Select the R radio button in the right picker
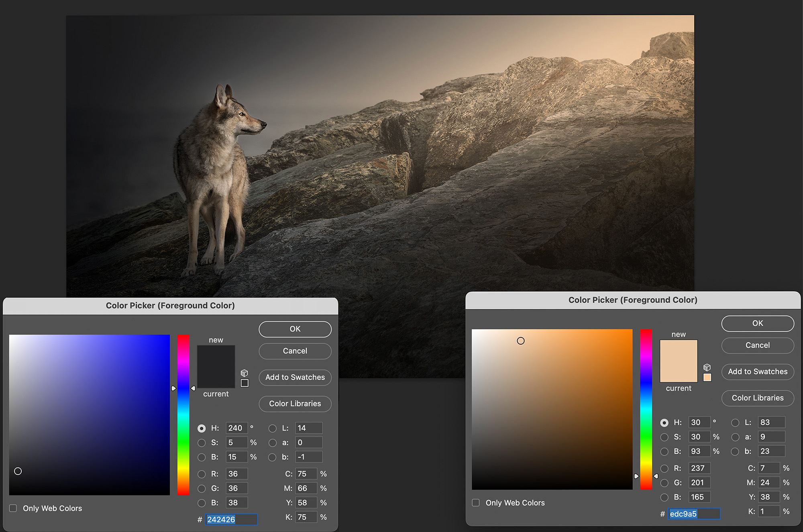Screen dimensions: 803x532 click(x=664, y=469)
